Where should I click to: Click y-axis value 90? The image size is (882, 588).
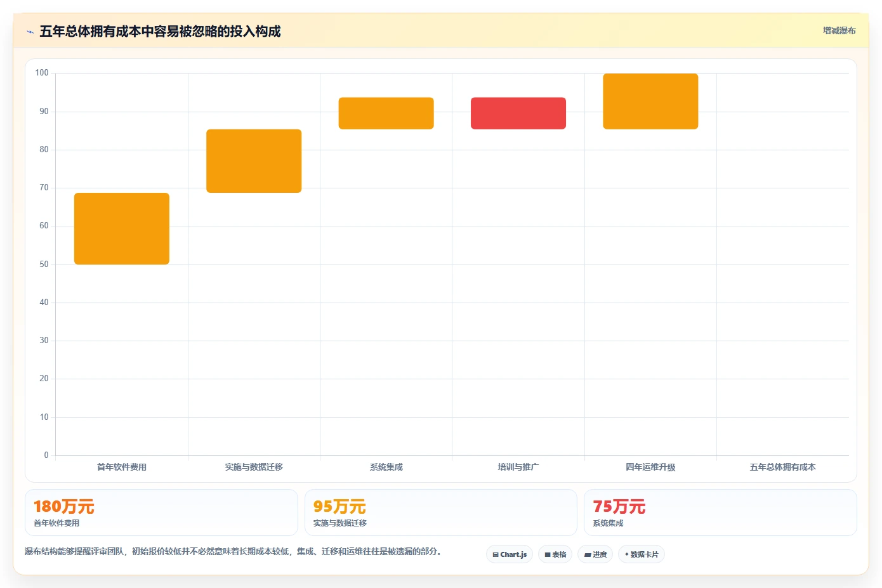pyautogui.click(x=44, y=111)
